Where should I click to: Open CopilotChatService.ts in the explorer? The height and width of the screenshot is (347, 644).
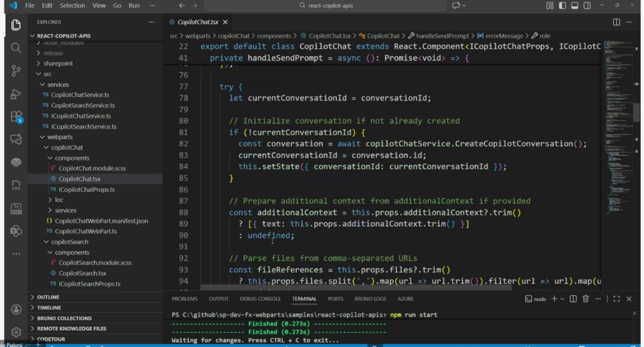[x=80, y=95]
